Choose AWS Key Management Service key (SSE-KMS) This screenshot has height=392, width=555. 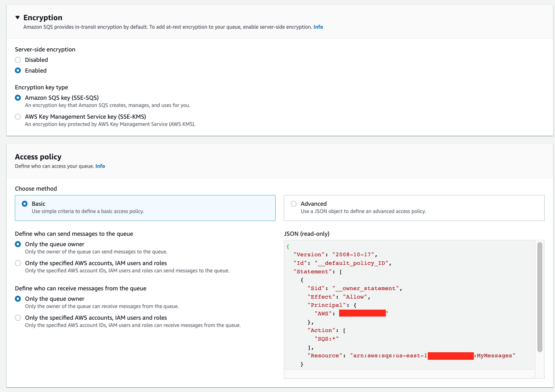[x=18, y=117]
